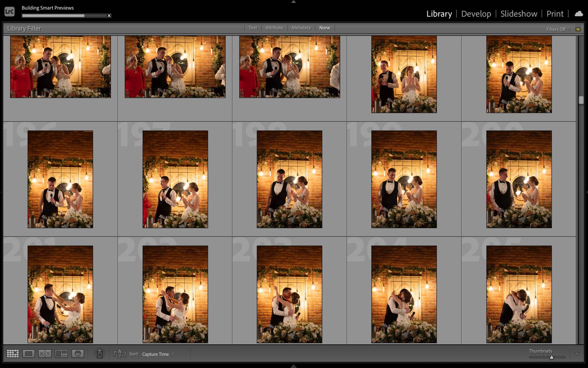The height and width of the screenshot is (368, 588).
Task: Open Survey view icon
Action: point(61,353)
